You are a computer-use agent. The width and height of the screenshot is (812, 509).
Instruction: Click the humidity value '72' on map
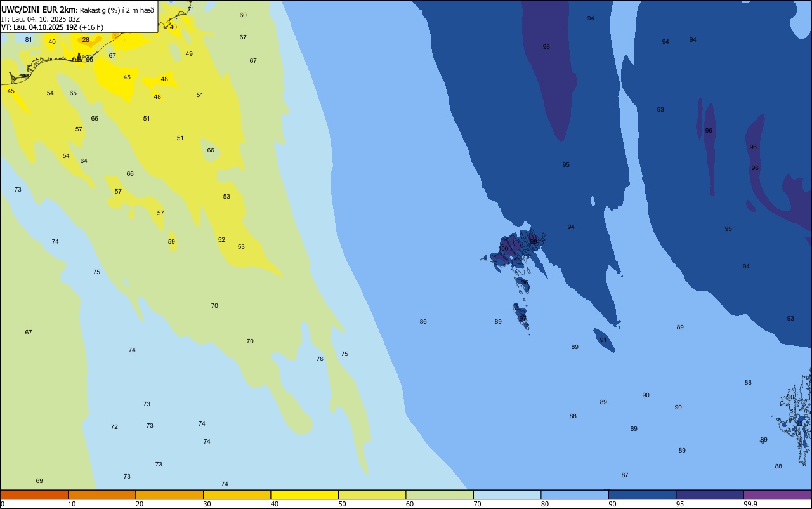pos(114,427)
